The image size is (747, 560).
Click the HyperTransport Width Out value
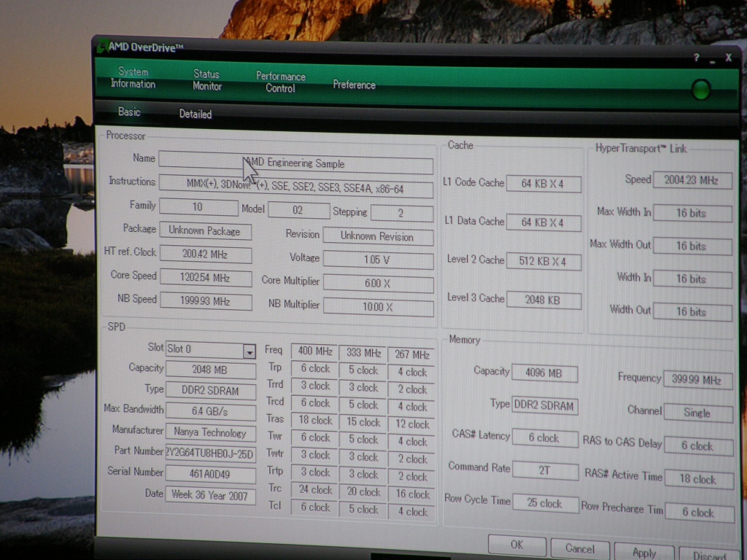[692, 312]
